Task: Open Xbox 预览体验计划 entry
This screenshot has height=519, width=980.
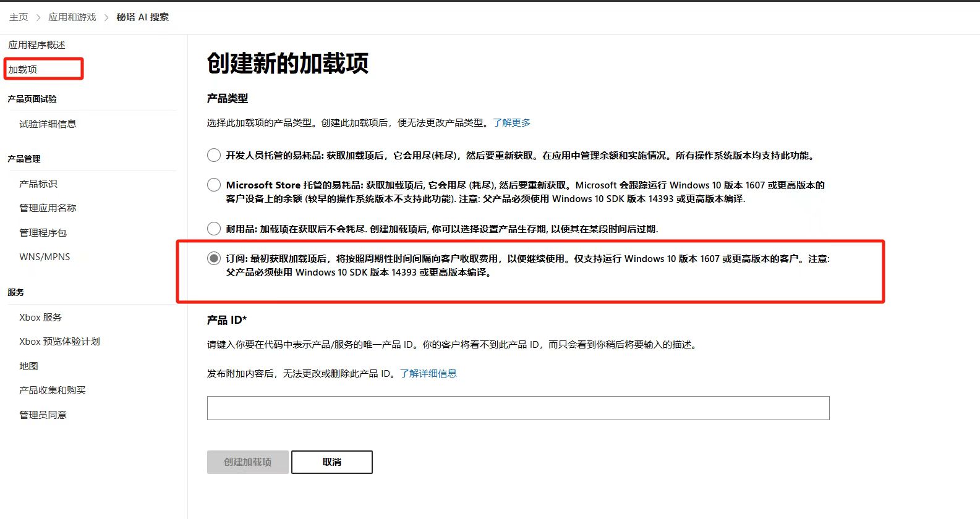Action: (59, 342)
